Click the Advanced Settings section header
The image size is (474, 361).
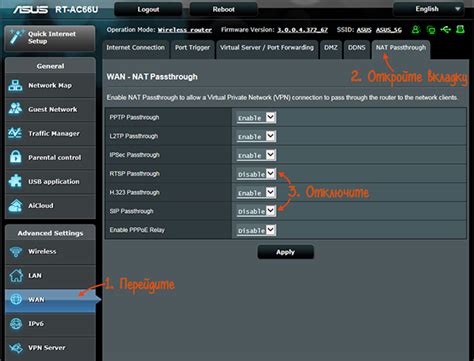50,233
